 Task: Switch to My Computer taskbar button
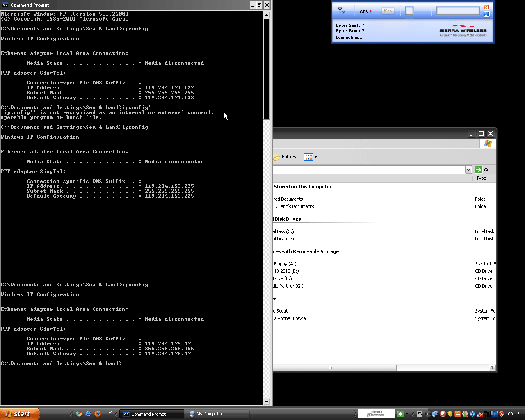[x=217, y=414]
